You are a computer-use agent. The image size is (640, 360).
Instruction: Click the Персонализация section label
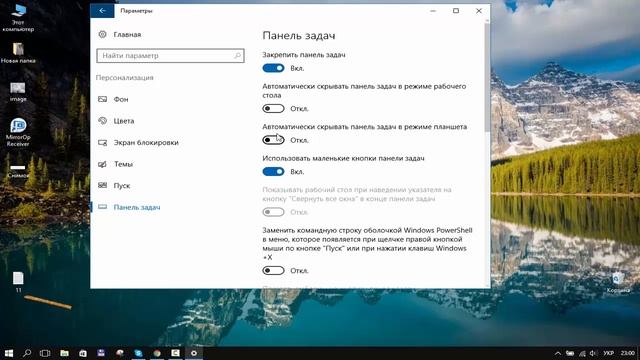(x=124, y=78)
